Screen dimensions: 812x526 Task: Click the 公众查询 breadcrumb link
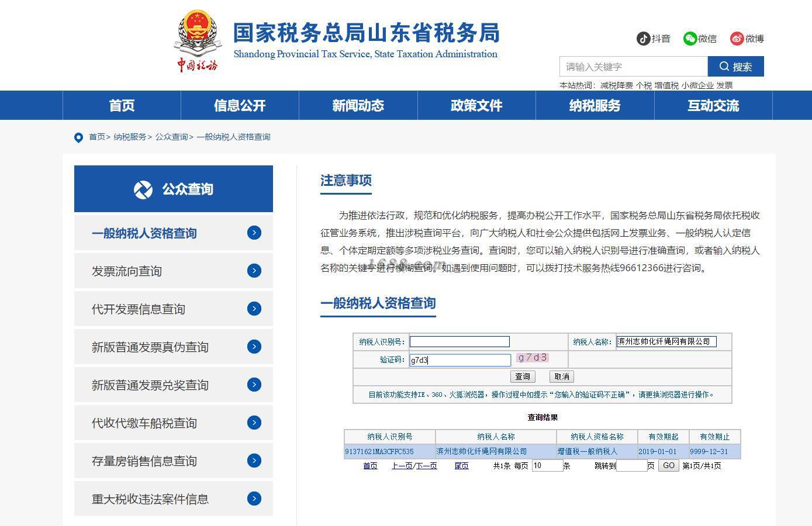point(171,137)
